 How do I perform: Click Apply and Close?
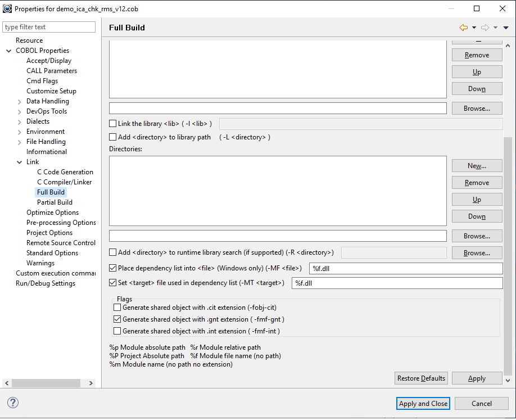pyautogui.click(x=423, y=403)
